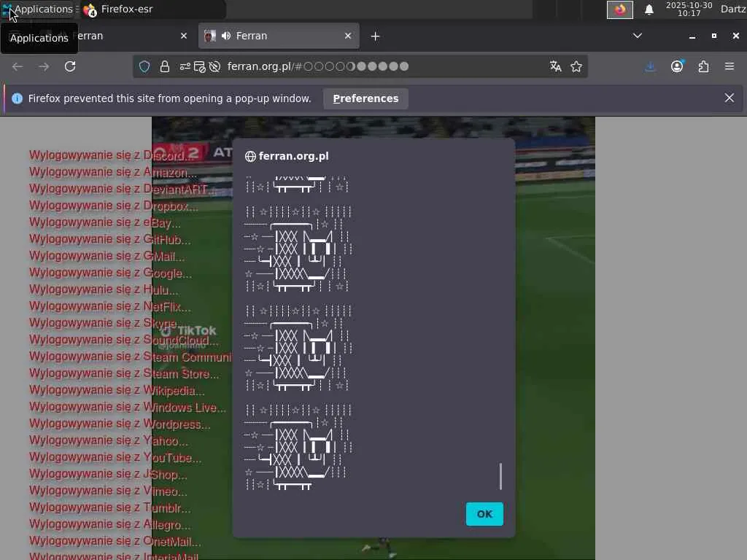Viewport: 747px width, 560px height.
Task: Show site security padlock info
Action: click(165, 66)
